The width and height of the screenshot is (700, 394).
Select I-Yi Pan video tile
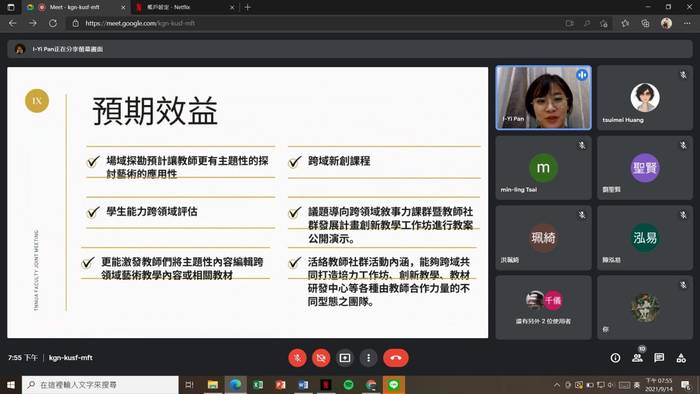coord(543,98)
